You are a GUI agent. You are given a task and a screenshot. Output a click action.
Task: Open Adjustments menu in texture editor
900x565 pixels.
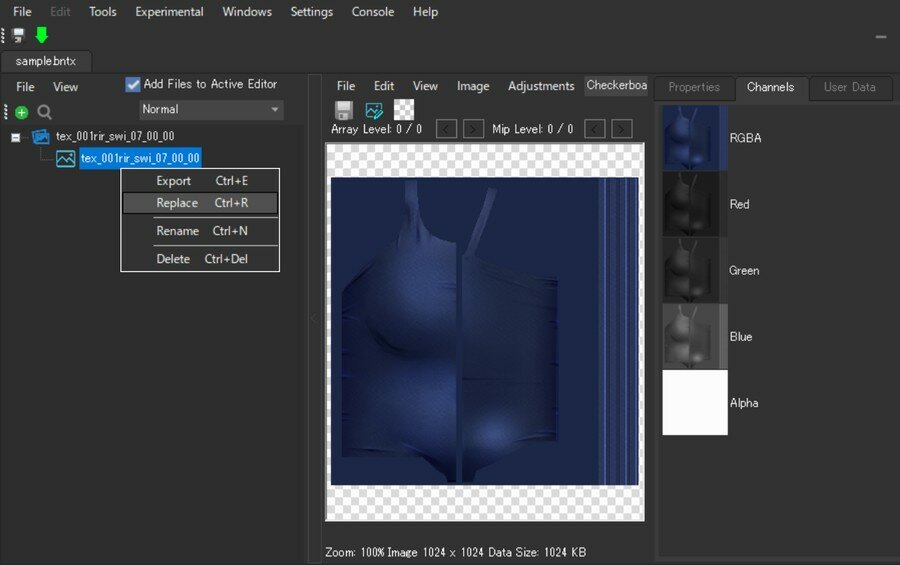[541, 86]
